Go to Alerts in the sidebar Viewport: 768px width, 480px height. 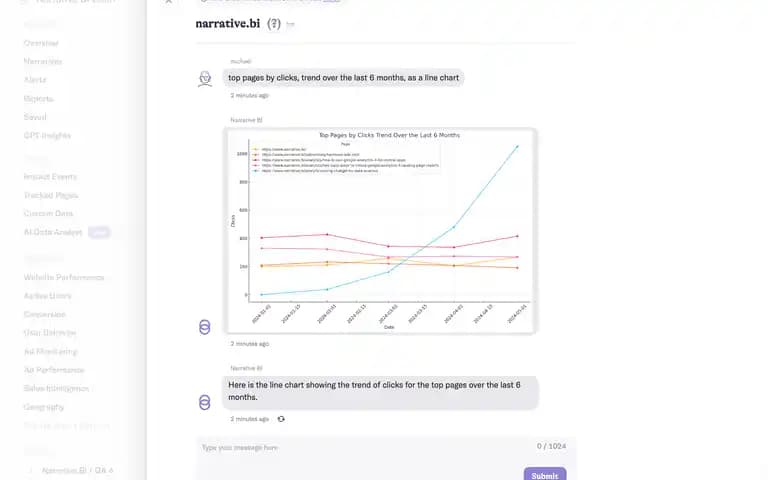click(x=35, y=79)
